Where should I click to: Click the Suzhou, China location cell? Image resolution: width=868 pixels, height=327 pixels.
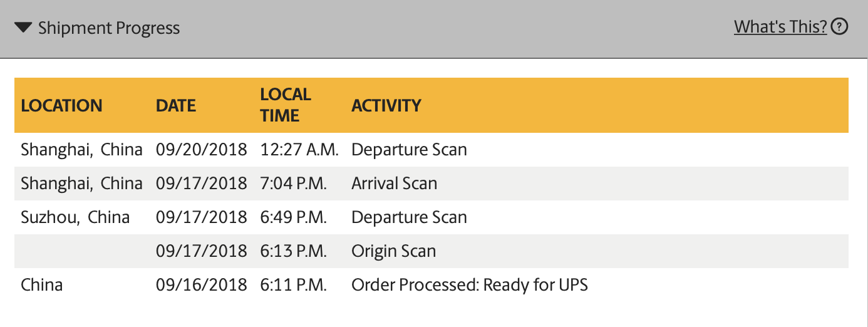[x=75, y=217]
